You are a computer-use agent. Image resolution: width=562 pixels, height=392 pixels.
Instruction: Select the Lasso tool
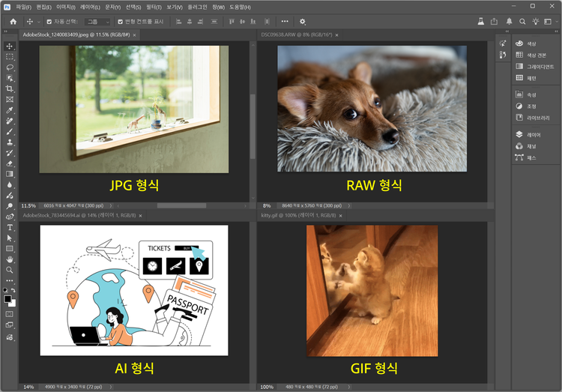point(9,67)
